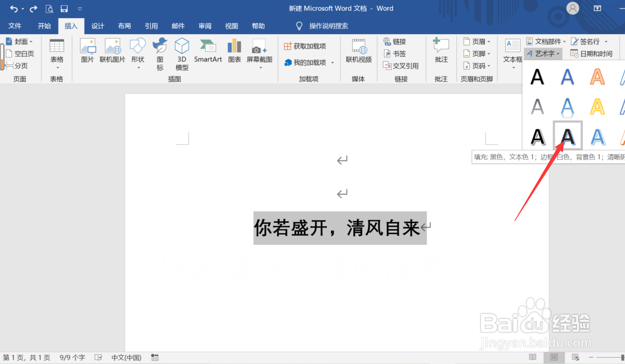The width and height of the screenshot is (625, 364).
Task: Switch to the 布局 tab
Action: 124,26
